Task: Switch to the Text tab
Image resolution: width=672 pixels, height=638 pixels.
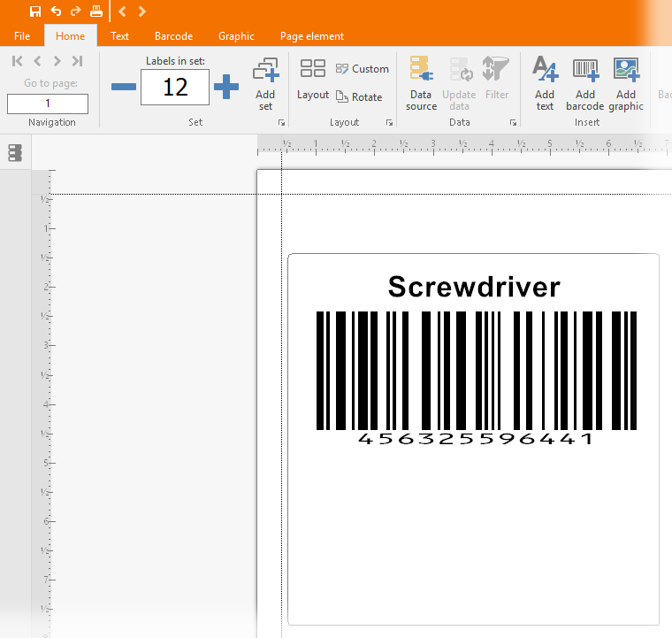Action: point(119,36)
